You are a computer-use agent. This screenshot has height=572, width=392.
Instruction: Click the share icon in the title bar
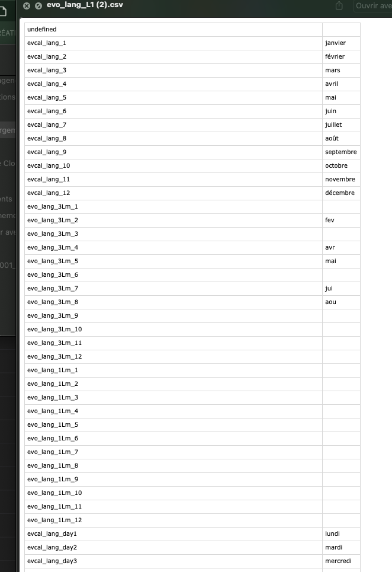pyautogui.click(x=339, y=5)
